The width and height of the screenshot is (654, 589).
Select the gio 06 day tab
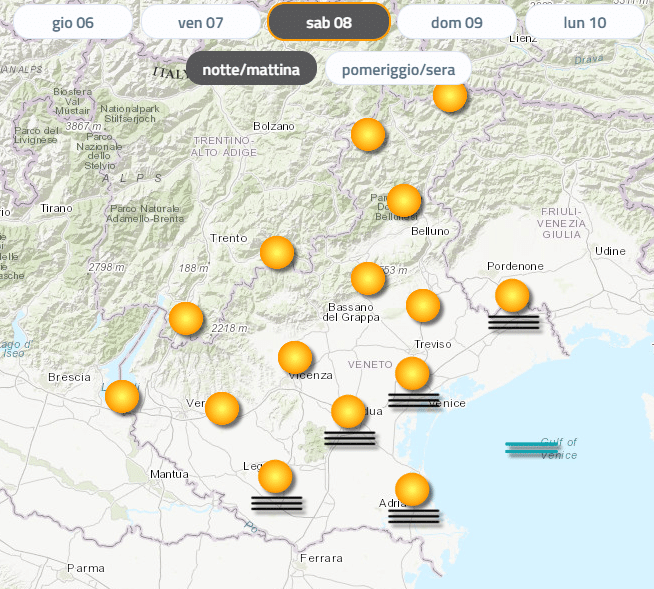coord(73,22)
